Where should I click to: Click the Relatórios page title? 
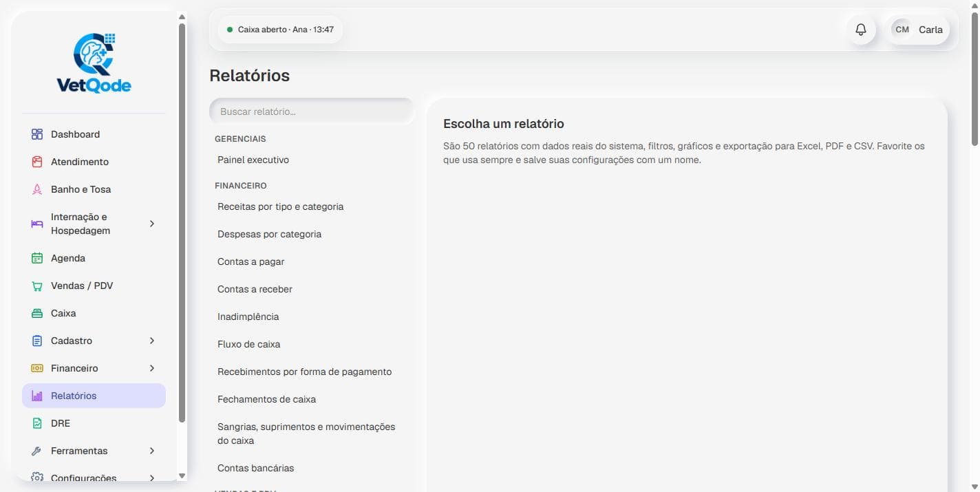coord(250,76)
